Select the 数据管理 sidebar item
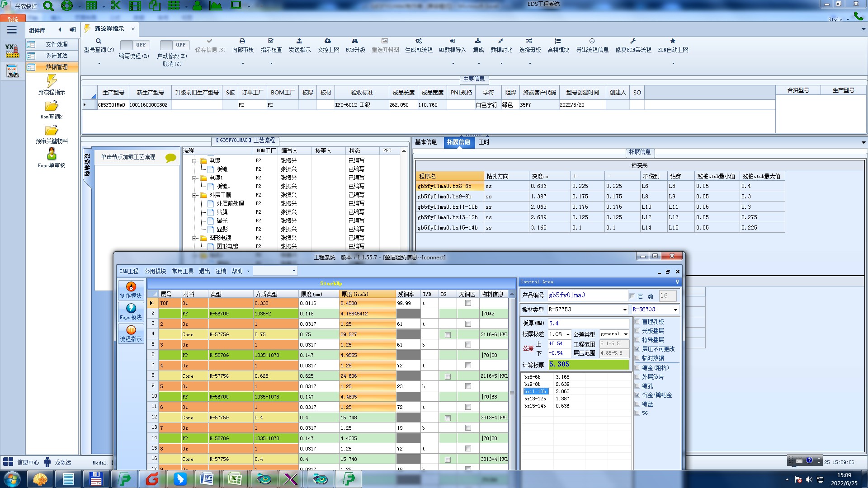The width and height of the screenshot is (868, 488). point(57,67)
